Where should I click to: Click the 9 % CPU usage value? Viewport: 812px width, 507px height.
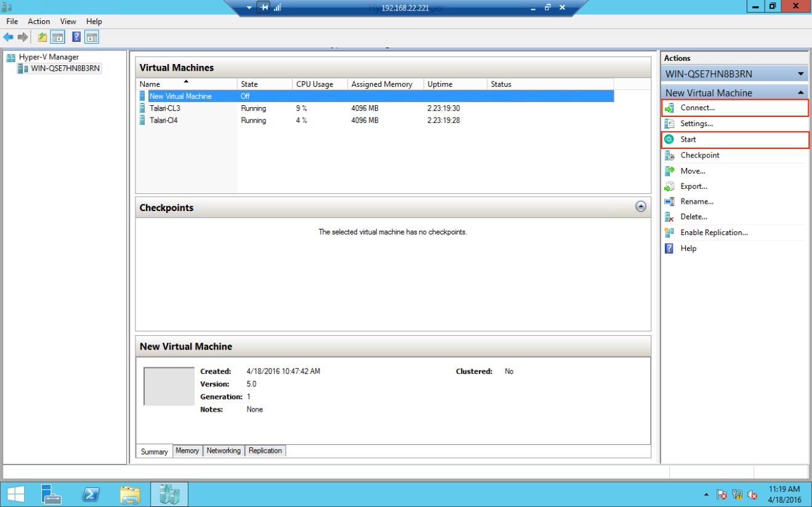click(302, 108)
